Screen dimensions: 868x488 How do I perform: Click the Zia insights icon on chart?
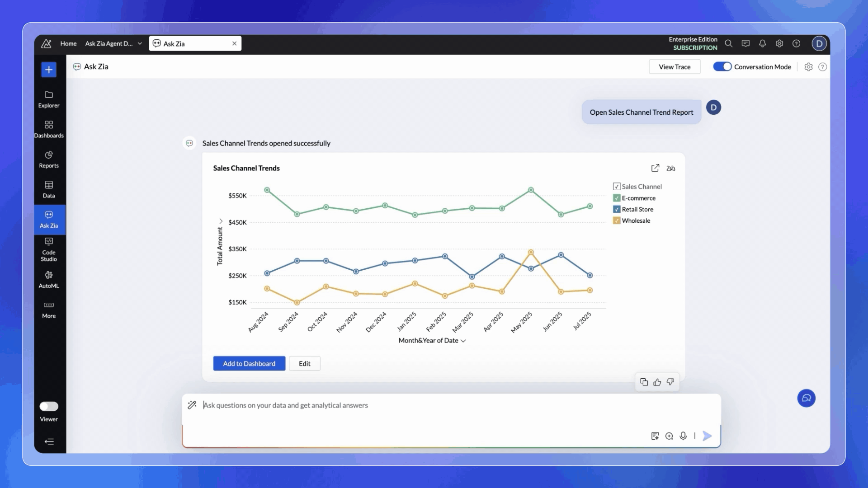click(x=671, y=168)
